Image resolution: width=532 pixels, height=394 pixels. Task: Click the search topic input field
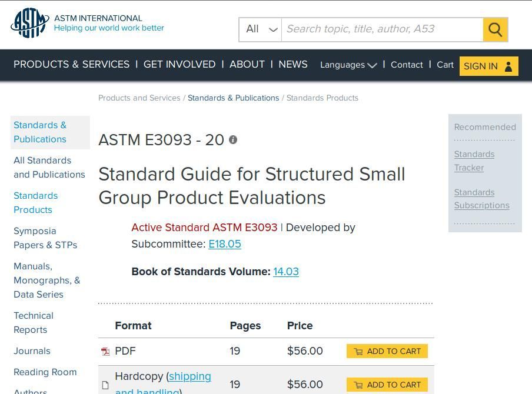click(383, 29)
